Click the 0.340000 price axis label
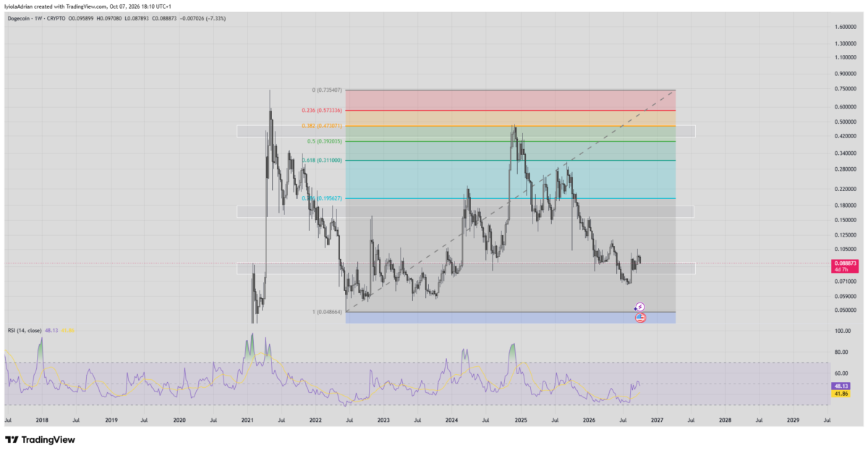Viewport: 868px width, 453px height. (846, 153)
